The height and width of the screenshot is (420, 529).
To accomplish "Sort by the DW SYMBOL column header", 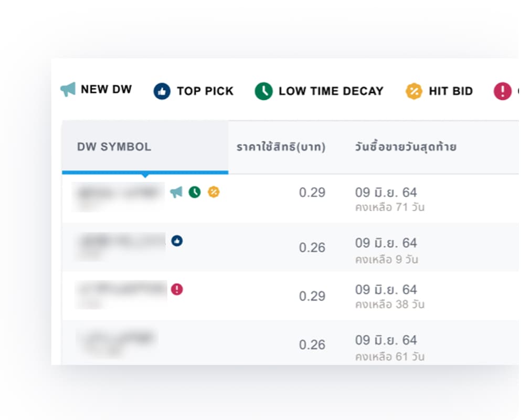I will tap(114, 147).
